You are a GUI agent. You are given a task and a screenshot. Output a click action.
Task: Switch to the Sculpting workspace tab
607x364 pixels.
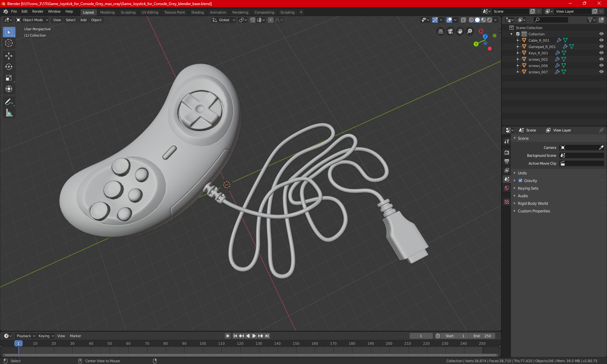point(128,12)
